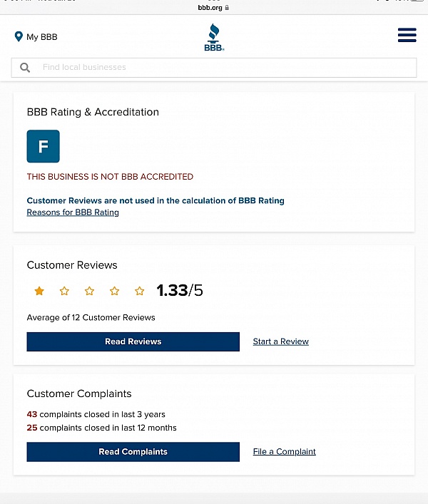This screenshot has width=428, height=504.
Task: Click the second empty review star
Action: coord(64,291)
